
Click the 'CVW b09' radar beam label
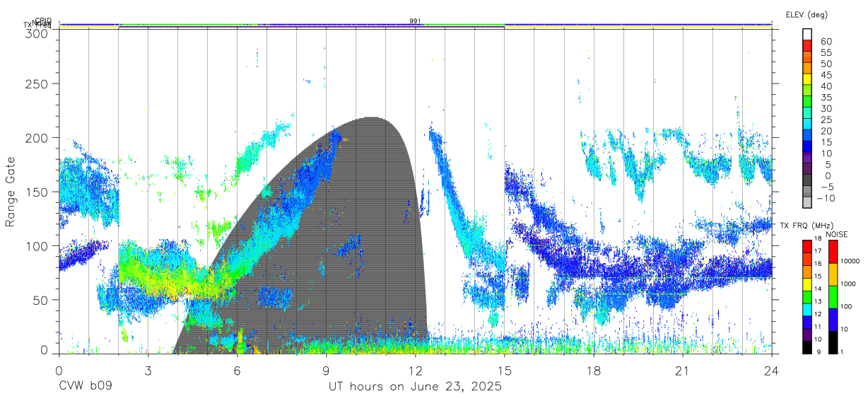(x=86, y=387)
